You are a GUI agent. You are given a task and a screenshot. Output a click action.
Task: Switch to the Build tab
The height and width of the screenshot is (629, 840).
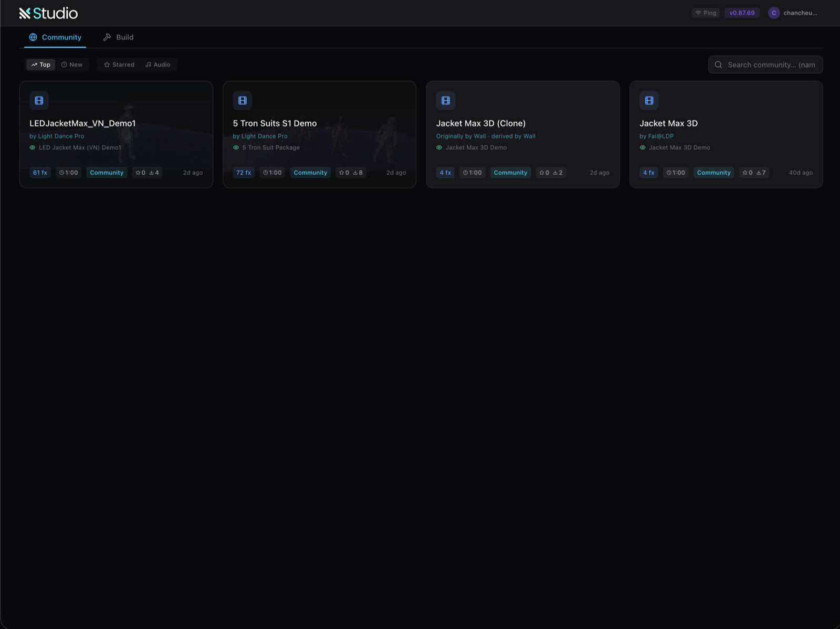tap(118, 37)
